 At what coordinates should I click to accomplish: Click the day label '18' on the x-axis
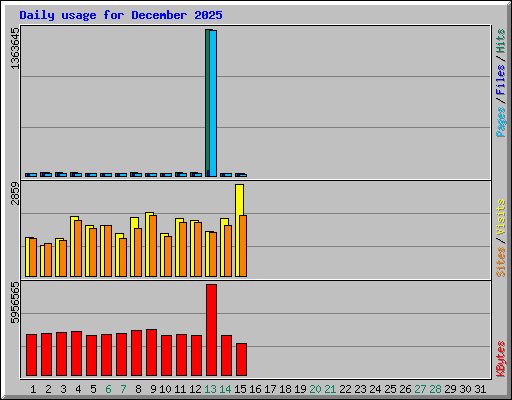[285, 389]
